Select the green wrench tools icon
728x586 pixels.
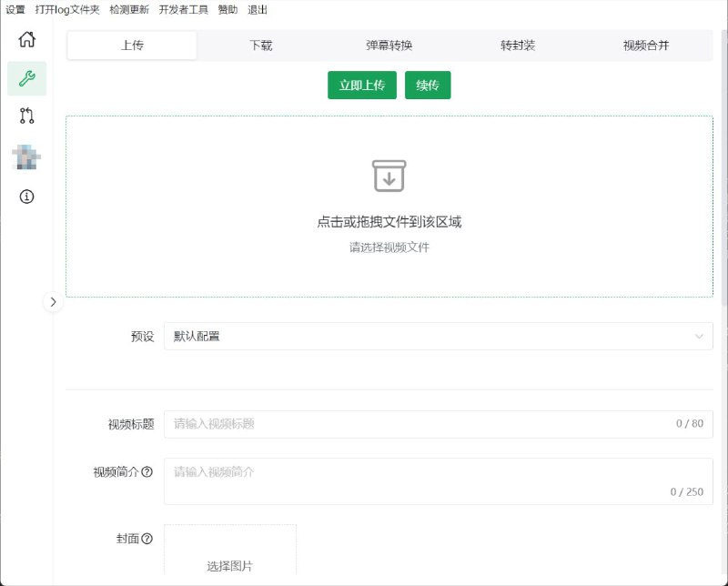27,79
